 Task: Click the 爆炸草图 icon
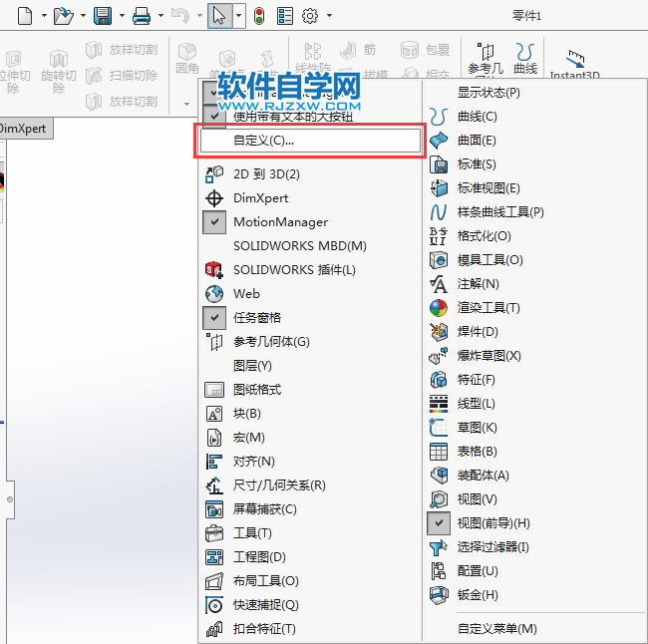439,356
